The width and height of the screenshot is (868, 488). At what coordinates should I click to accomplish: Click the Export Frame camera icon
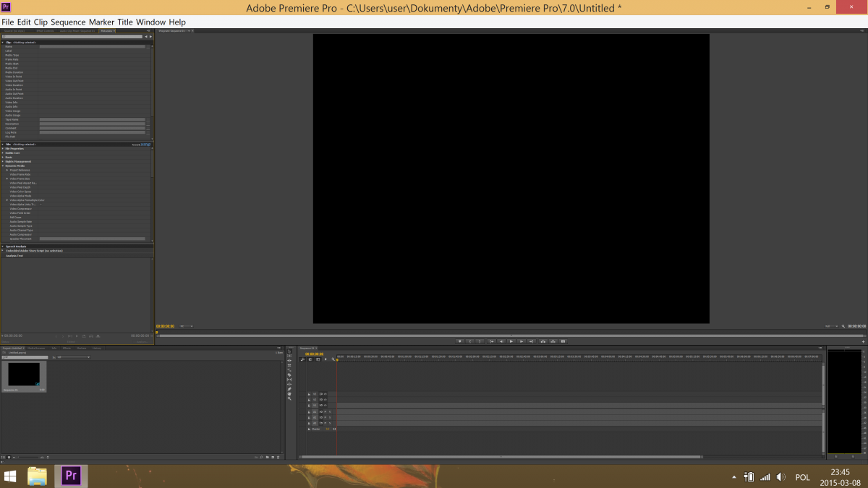click(x=563, y=341)
